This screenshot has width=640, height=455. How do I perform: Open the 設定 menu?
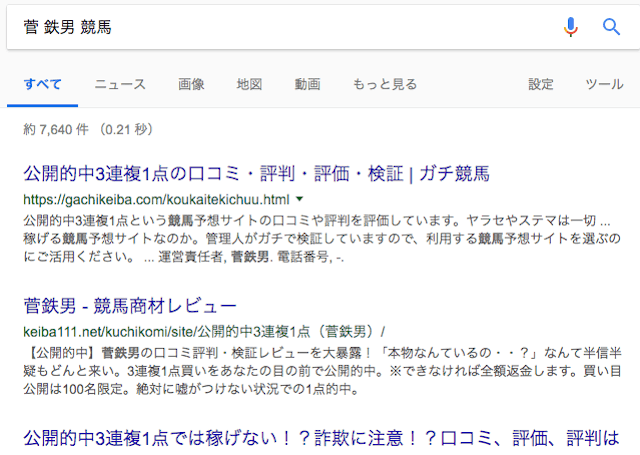tap(541, 84)
